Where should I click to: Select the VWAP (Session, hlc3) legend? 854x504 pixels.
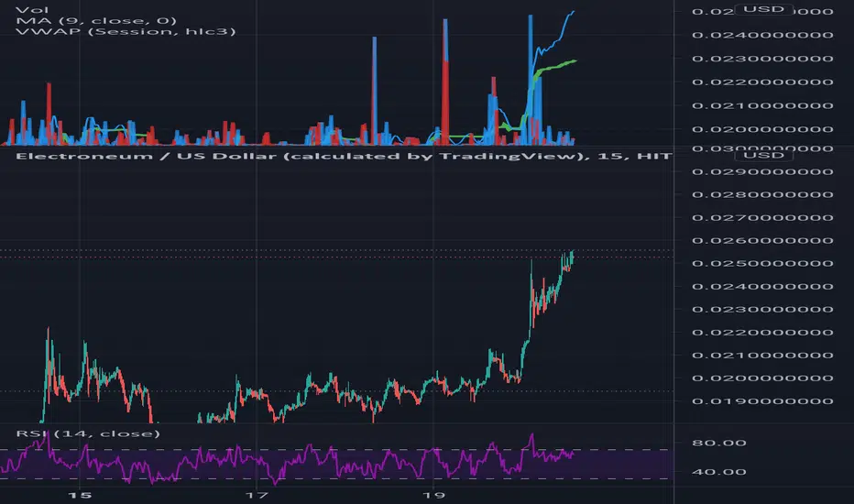(x=126, y=31)
